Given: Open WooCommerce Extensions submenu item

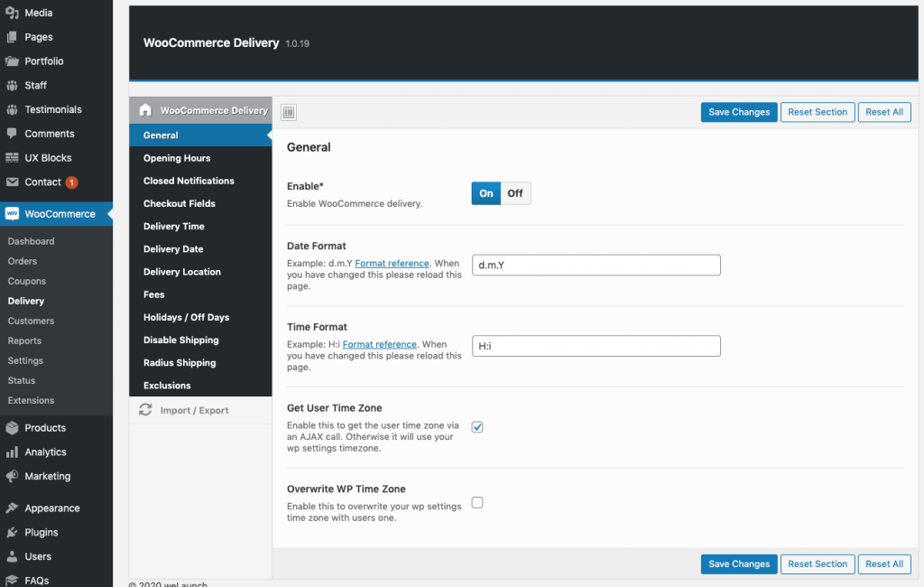Looking at the screenshot, I should 31,400.
